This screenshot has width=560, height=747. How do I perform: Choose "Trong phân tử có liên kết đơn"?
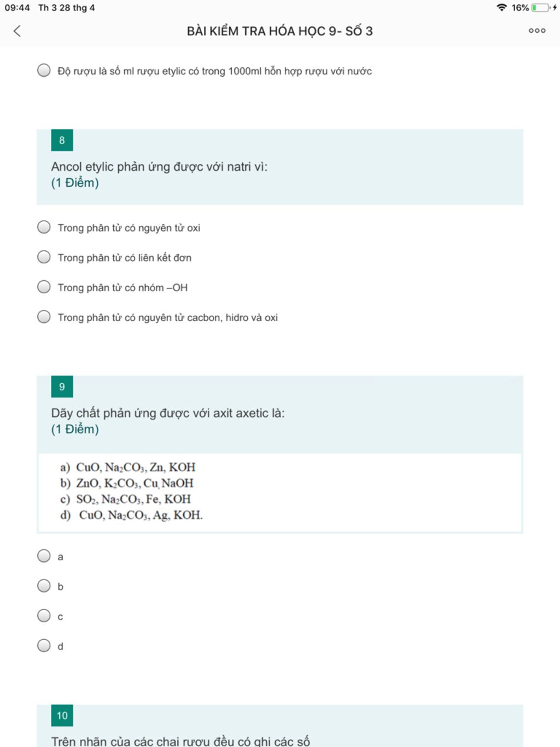tap(44, 257)
